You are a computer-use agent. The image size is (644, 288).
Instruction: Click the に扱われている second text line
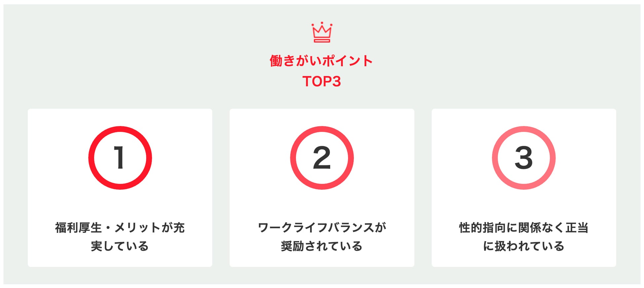coord(524,246)
